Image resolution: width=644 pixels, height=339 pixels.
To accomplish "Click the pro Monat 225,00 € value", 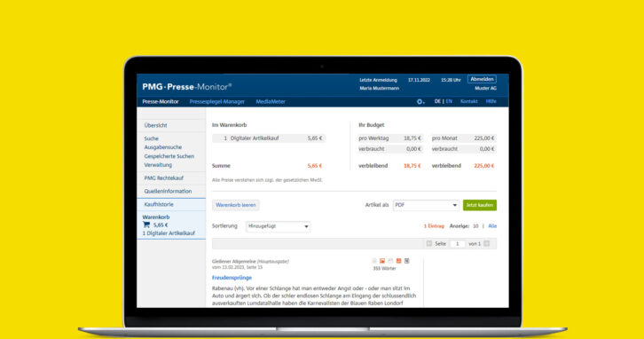I will (483, 138).
